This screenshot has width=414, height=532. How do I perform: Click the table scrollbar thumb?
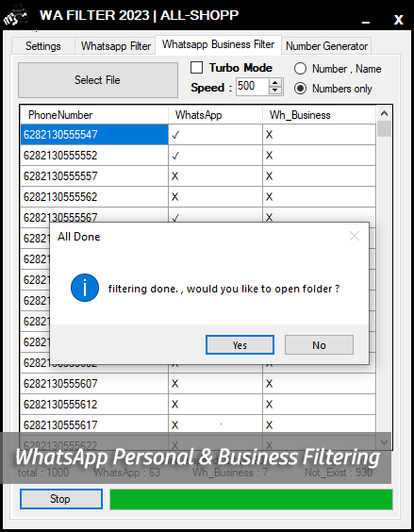point(384,129)
